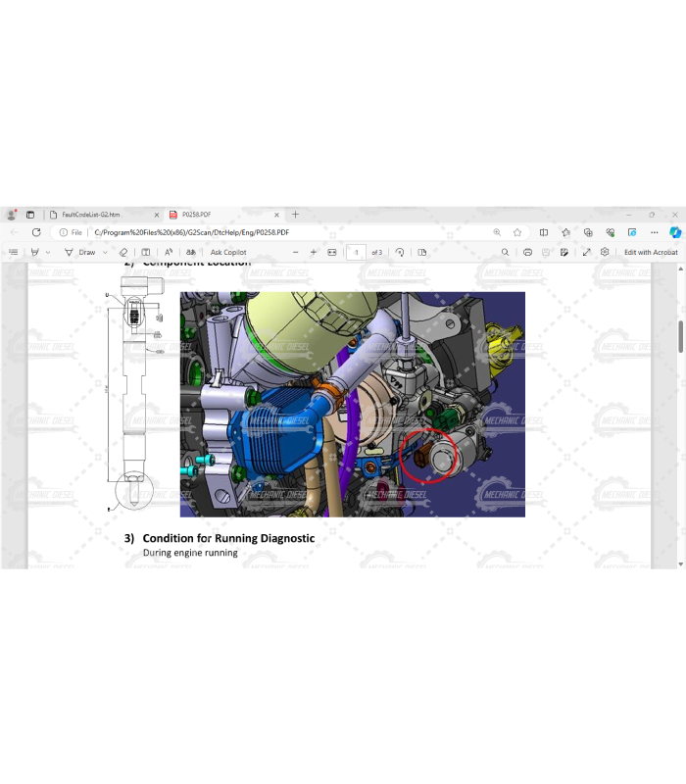Search within the PDF using magnifier icon
The width and height of the screenshot is (686, 784).
506,252
